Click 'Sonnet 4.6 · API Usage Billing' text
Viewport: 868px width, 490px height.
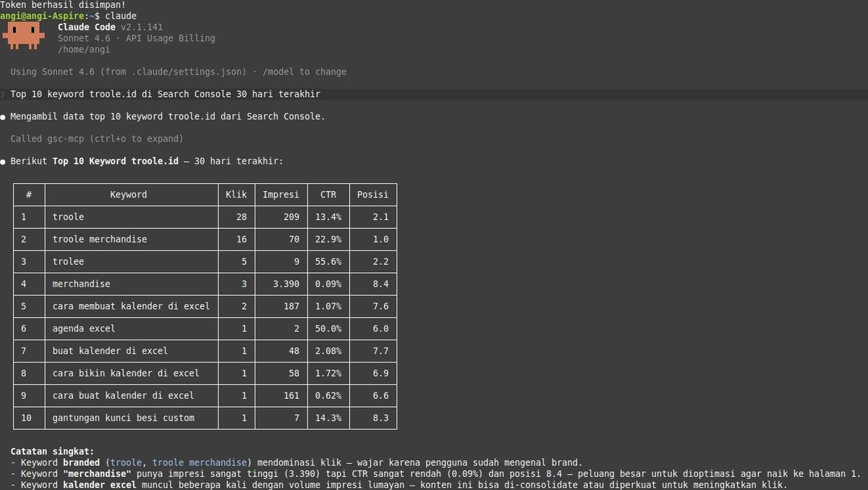pyautogui.click(x=136, y=38)
